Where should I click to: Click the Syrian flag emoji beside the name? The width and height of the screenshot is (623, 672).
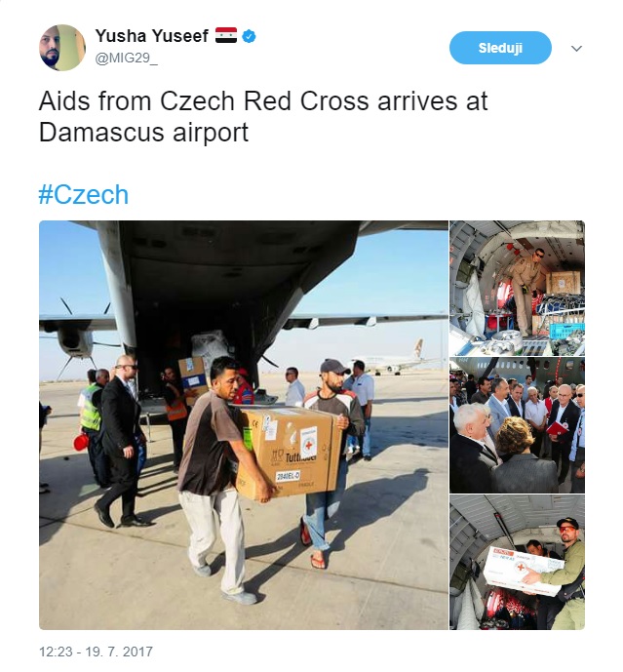click(226, 35)
